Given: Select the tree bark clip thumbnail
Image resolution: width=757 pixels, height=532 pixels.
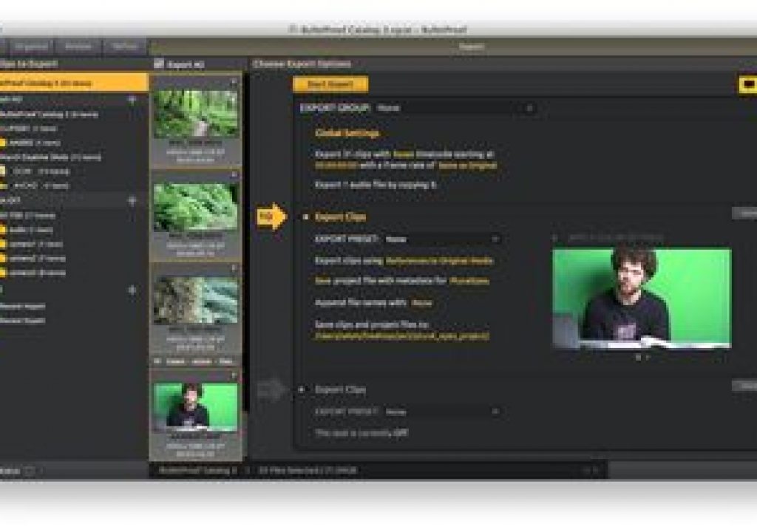Looking at the screenshot, I should click(196, 300).
